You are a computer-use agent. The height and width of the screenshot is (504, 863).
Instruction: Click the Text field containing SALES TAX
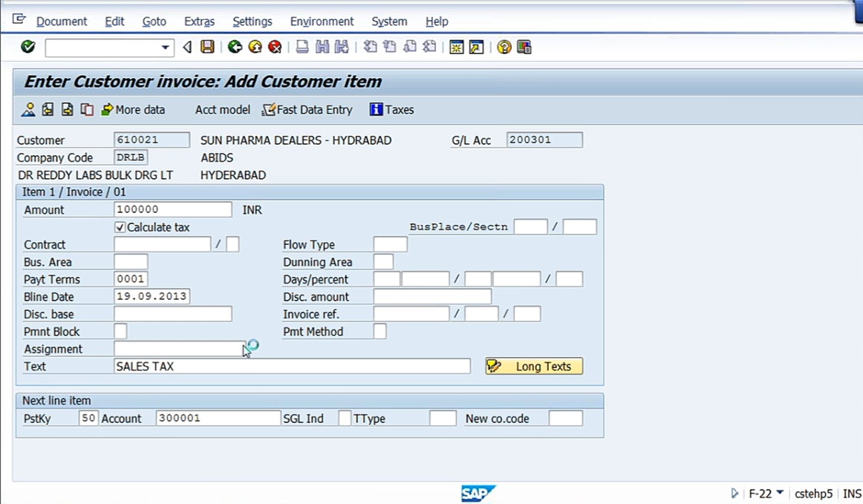click(x=293, y=367)
